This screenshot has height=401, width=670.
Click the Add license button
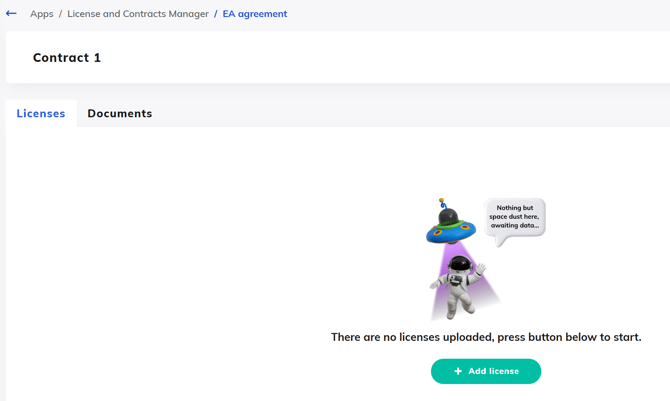[486, 371]
